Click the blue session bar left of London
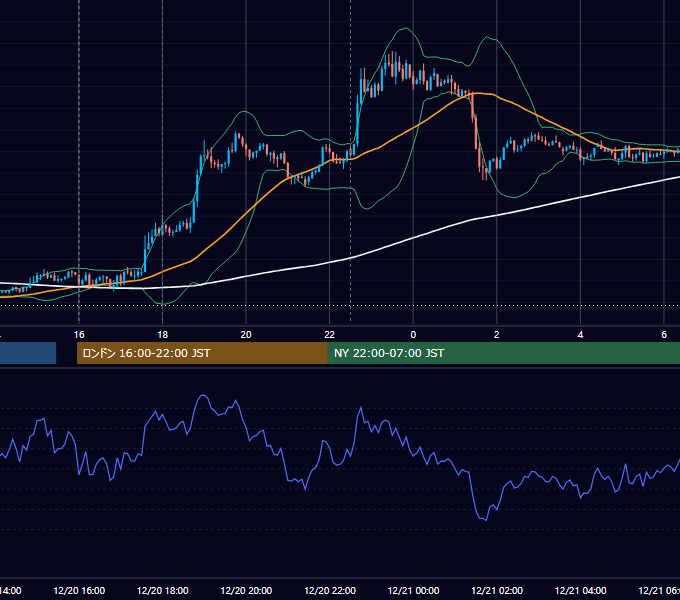Screen dimensions: 680x600 pyautogui.click(x=28, y=353)
